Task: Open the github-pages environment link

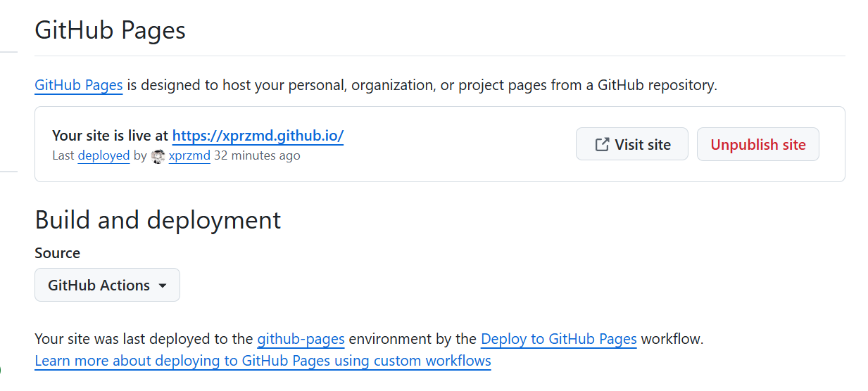Action: click(301, 339)
